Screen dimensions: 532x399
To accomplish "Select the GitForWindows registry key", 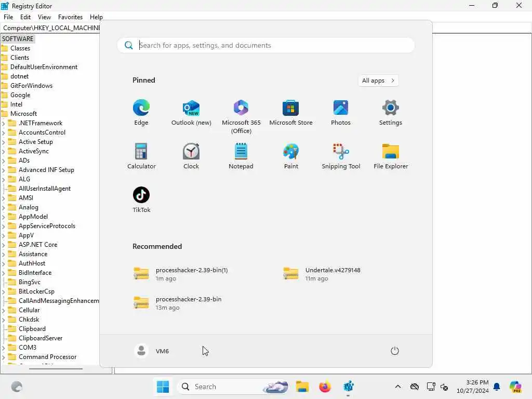I will pos(31,86).
